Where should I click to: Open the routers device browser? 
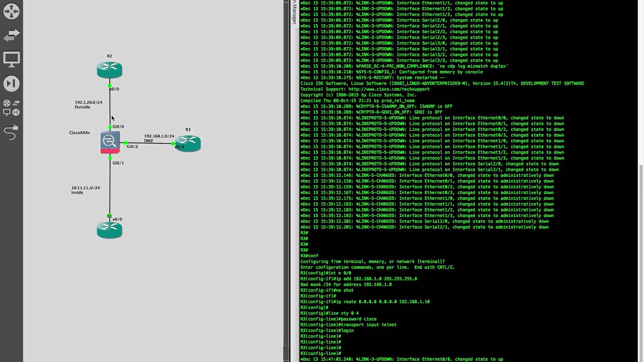point(11,11)
